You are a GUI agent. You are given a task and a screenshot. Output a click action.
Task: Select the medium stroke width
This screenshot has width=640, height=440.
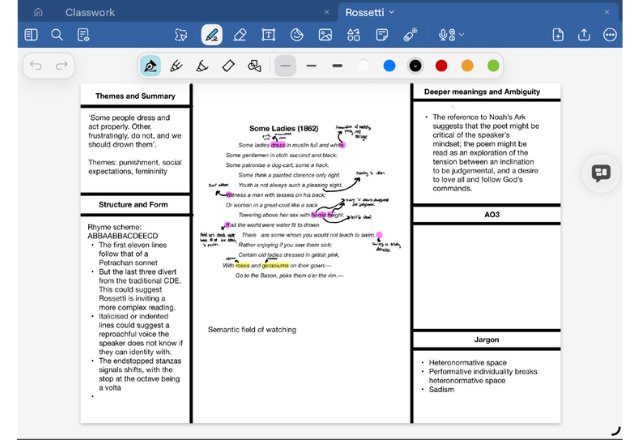311,66
